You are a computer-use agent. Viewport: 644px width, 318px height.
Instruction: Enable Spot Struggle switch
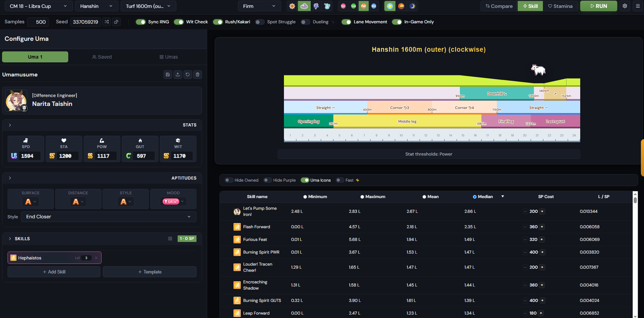260,22
